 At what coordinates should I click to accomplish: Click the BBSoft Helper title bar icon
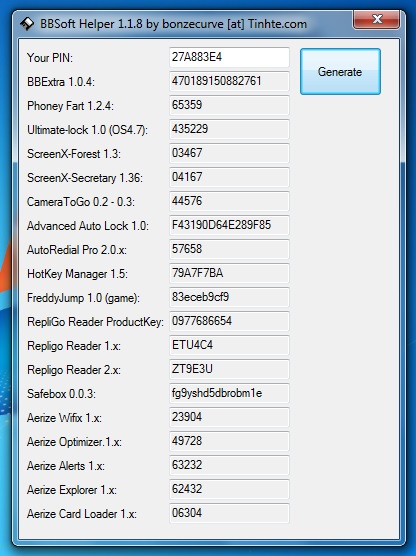tap(27, 24)
